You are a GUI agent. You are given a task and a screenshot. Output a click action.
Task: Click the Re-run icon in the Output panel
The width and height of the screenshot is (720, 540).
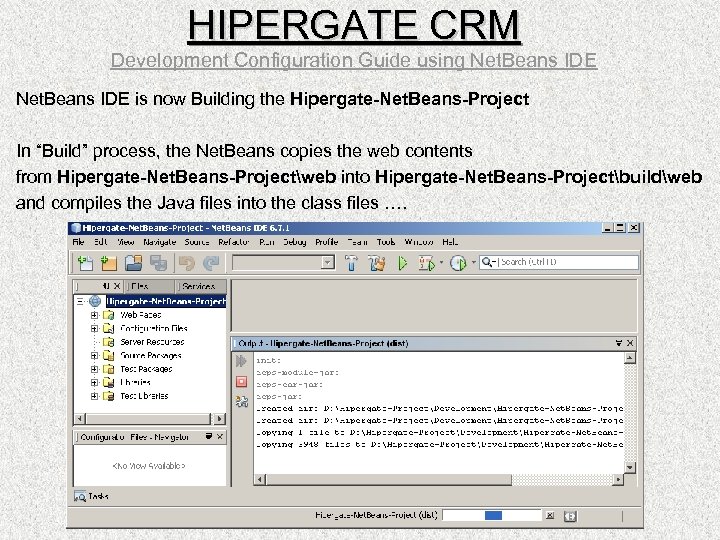pos(242,361)
